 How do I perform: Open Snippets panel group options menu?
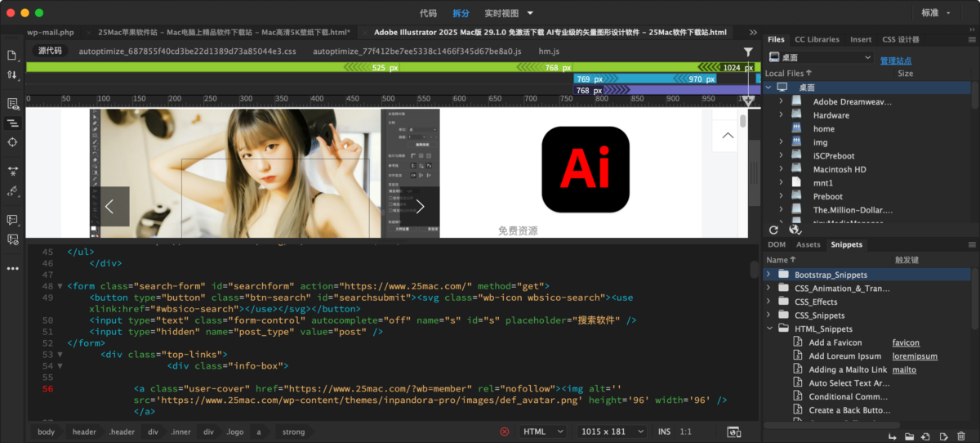click(x=971, y=244)
